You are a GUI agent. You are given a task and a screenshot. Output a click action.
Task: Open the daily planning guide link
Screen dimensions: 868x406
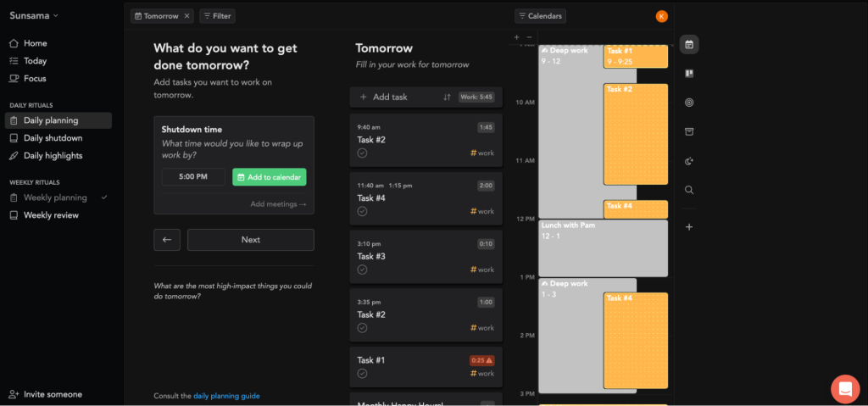coord(226,396)
